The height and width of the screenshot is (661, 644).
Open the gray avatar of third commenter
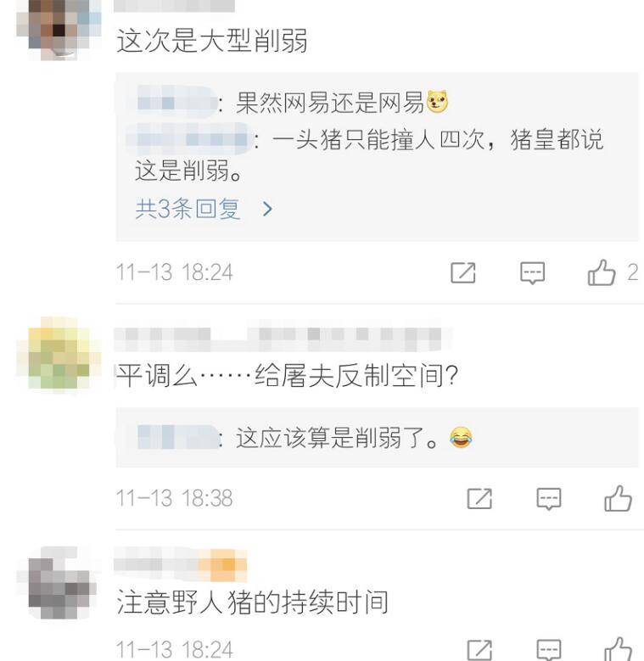point(59,583)
